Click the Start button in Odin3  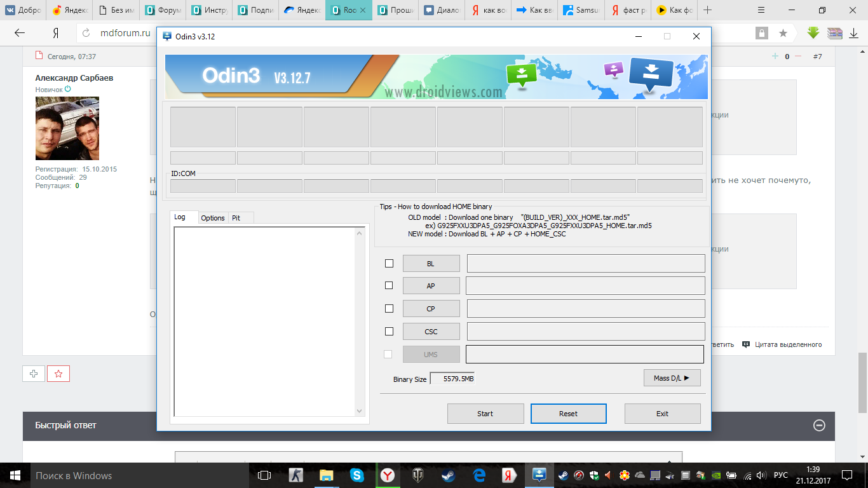tap(485, 414)
